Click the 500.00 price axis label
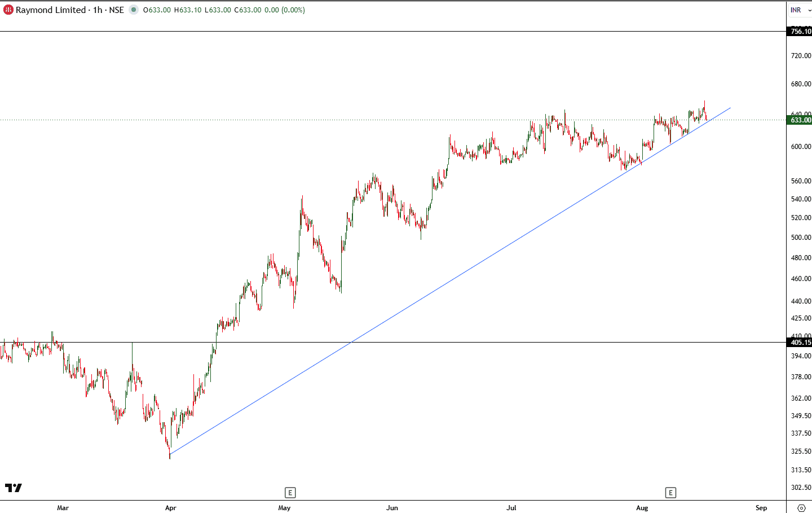Image resolution: width=812 pixels, height=513 pixels. coord(801,237)
